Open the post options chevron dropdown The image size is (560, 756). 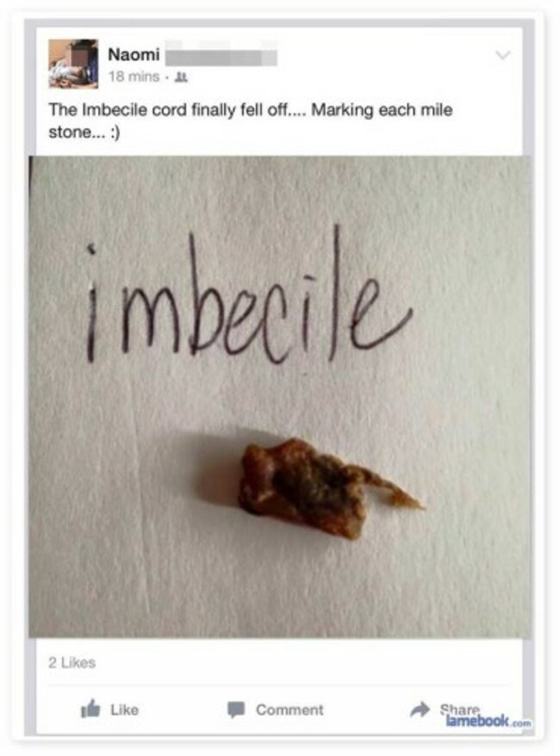click(x=503, y=55)
